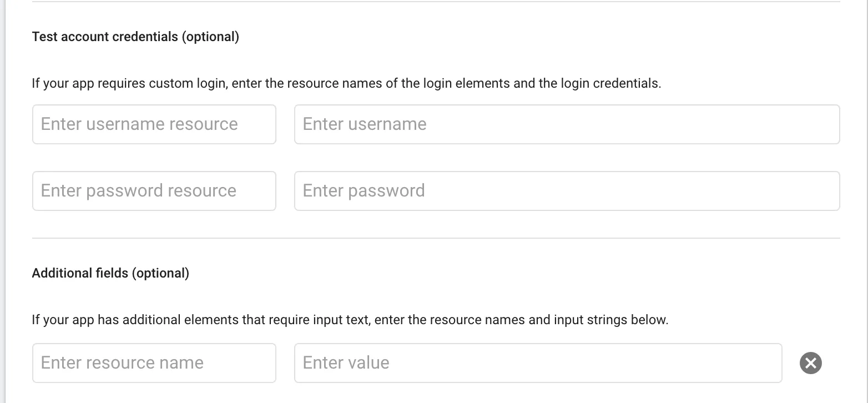Click "(optional)" beside Additional fields
The width and height of the screenshot is (868, 403).
pyautogui.click(x=160, y=273)
